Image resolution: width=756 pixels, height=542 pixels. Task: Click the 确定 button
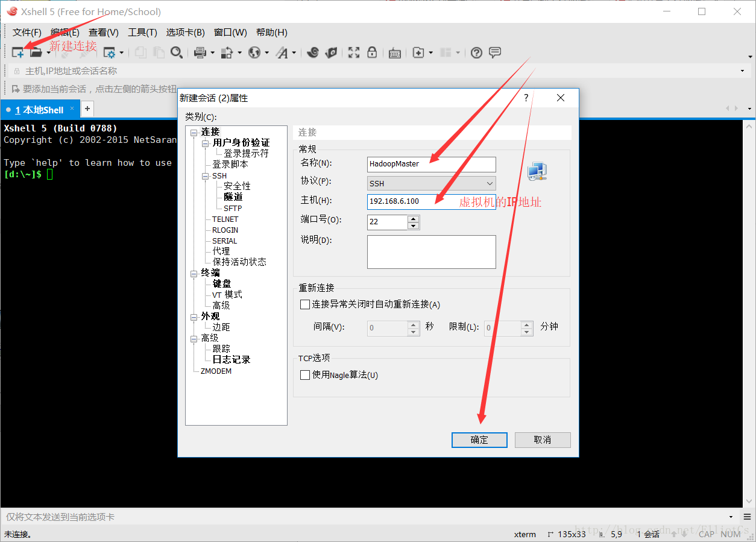coord(479,440)
